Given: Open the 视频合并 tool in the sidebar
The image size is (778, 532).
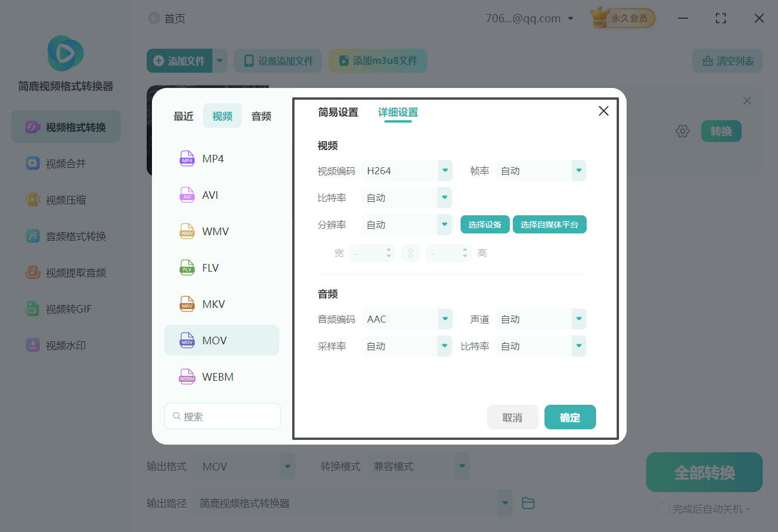Looking at the screenshot, I should pyautogui.click(x=66, y=163).
